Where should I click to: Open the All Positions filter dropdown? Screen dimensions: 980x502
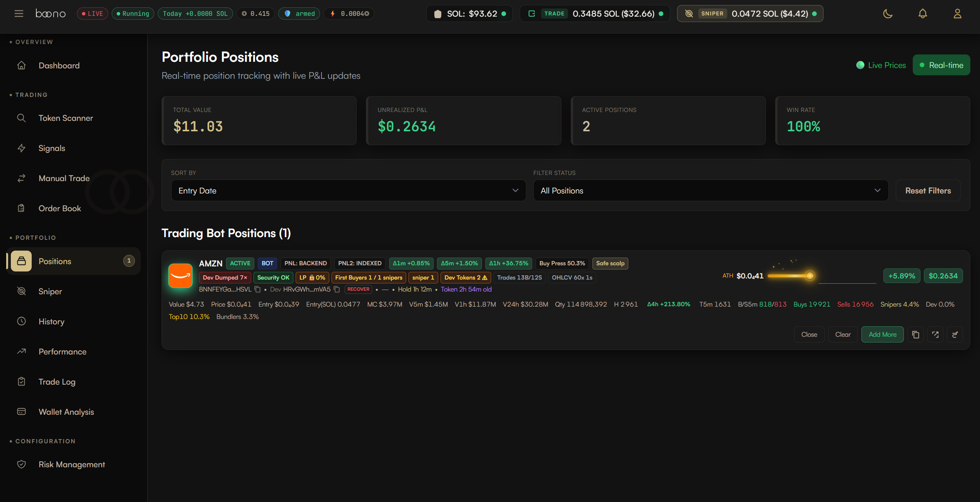(711, 191)
